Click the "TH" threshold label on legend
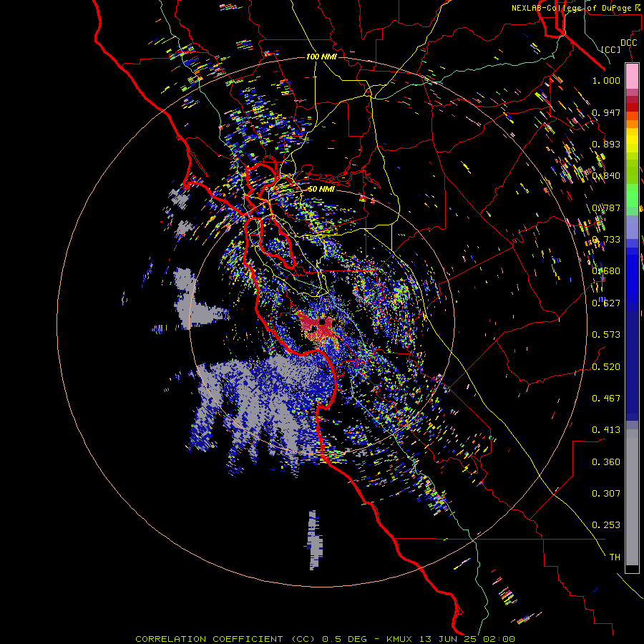 [615, 557]
